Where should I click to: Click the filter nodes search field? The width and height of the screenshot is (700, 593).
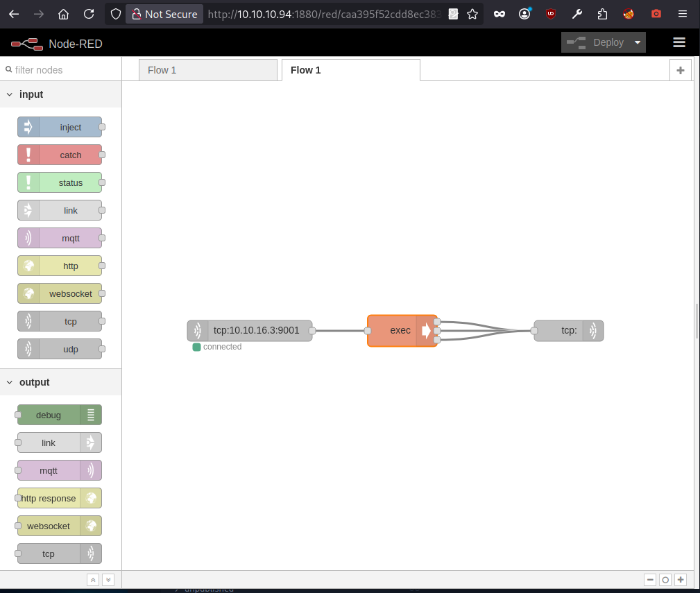coord(62,70)
